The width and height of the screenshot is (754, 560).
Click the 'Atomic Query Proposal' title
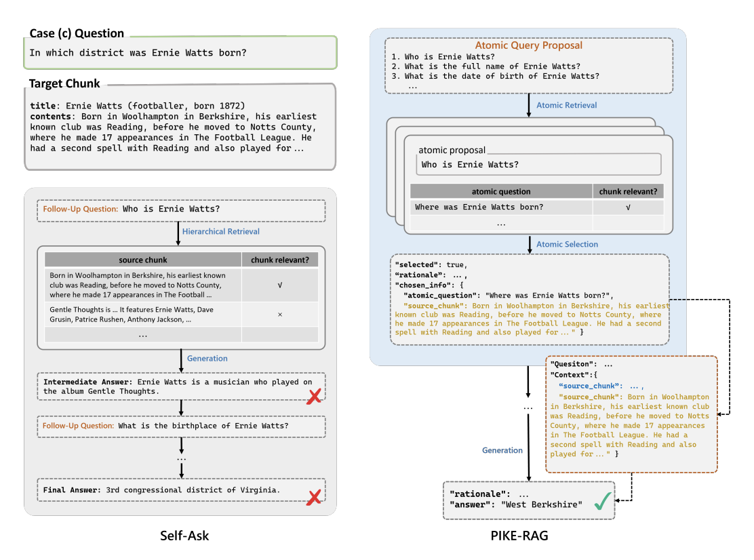point(528,45)
